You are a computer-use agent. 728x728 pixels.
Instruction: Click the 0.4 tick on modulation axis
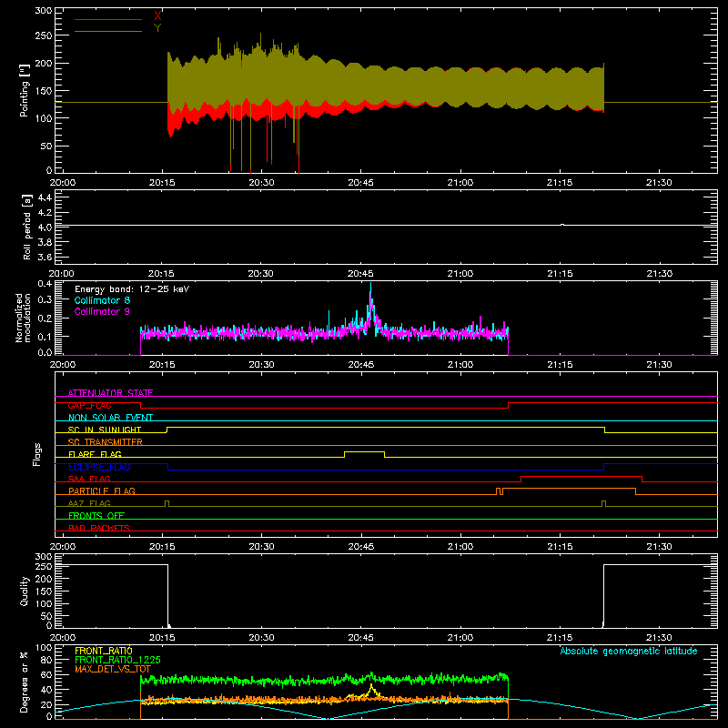45,284
